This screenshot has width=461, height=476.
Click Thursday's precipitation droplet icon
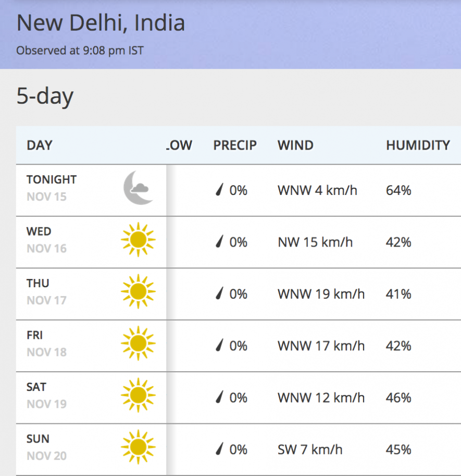[219, 294]
